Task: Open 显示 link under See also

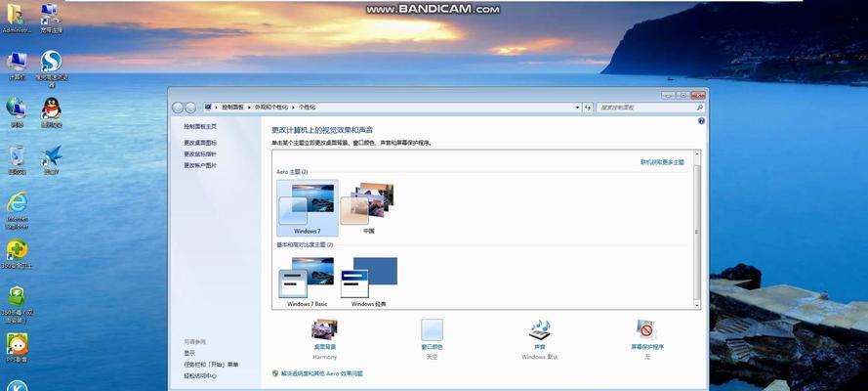Action: click(x=189, y=353)
